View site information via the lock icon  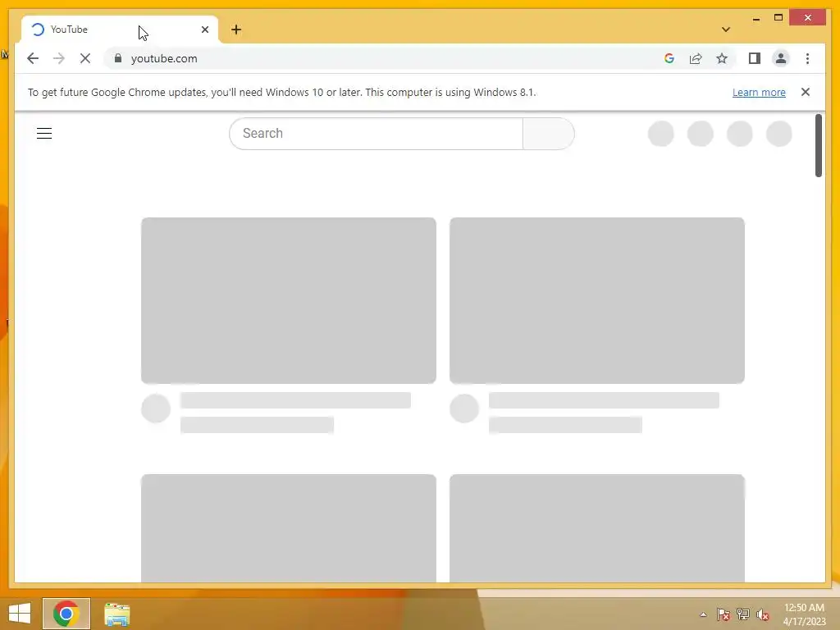(118, 58)
